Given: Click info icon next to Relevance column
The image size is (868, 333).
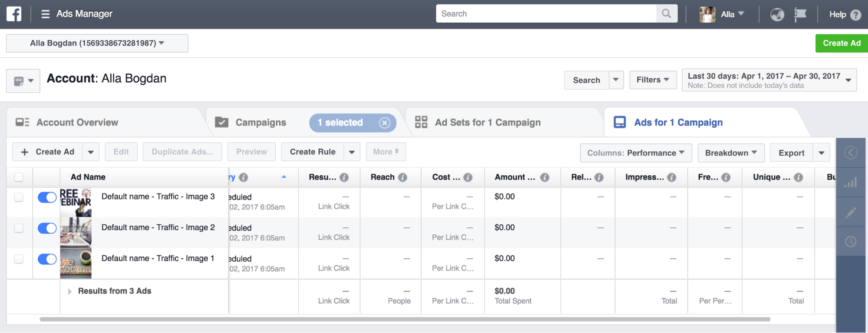Looking at the screenshot, I should pyautogui.click(x=599, y=177).
